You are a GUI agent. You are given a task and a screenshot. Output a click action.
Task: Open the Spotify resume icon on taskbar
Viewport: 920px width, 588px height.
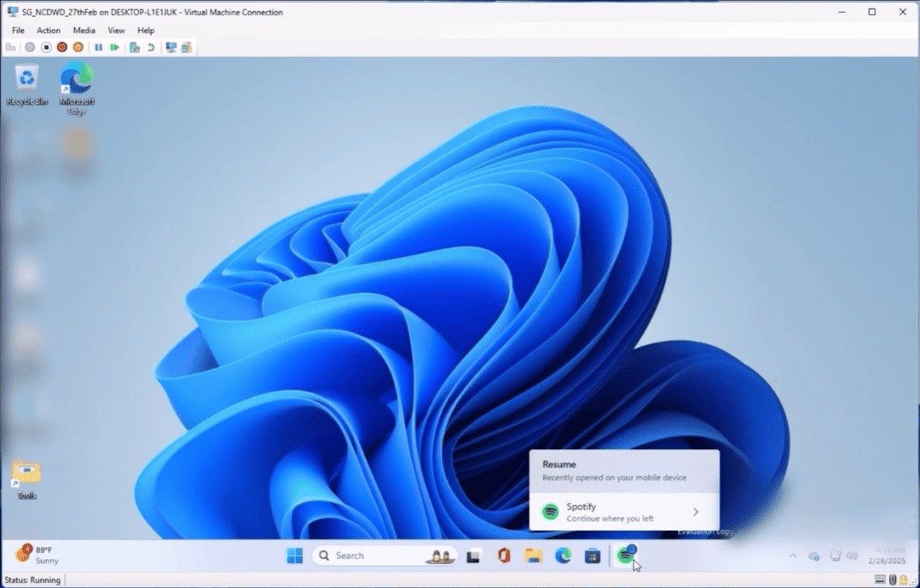[x=627, y=556]
